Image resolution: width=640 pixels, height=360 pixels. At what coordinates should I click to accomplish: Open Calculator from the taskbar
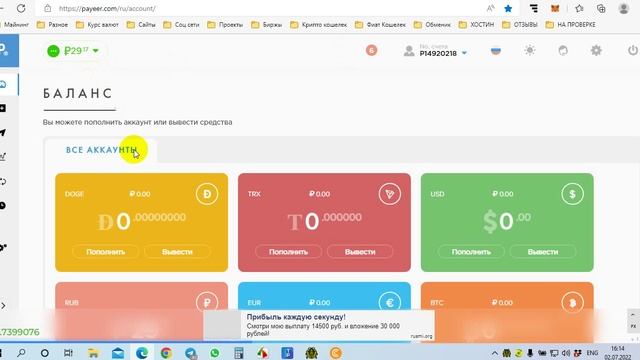(x=239, y=353)
